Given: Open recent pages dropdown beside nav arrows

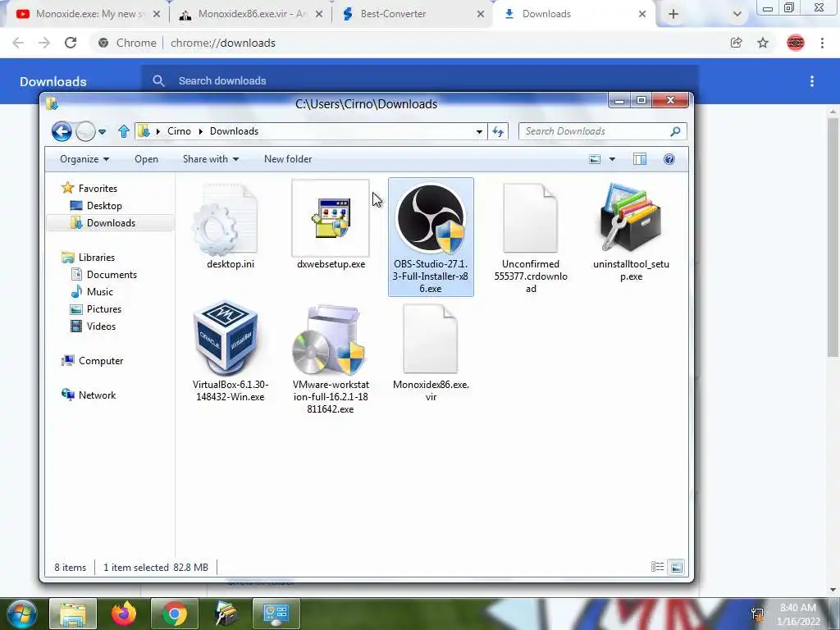Looking at the screenshot, I should (102, 132).
